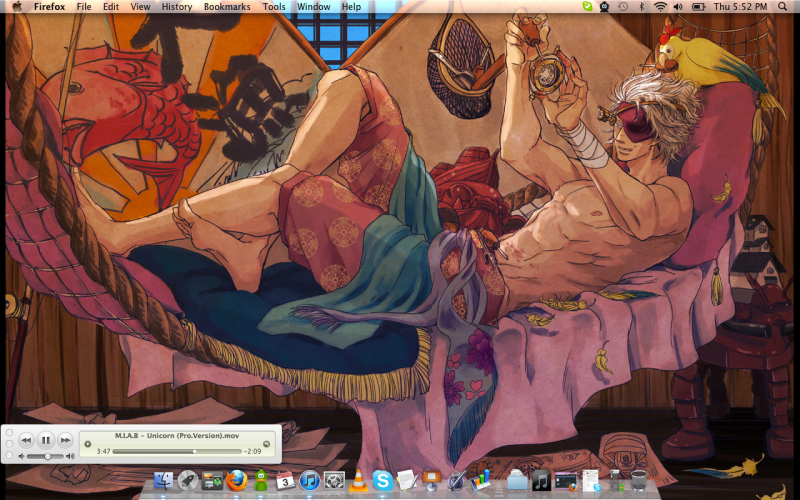The width and height of the screenshot is (800, 500).
Task: Open Pages document-and-pen icon in Dock
Action: tap(407, 481)
